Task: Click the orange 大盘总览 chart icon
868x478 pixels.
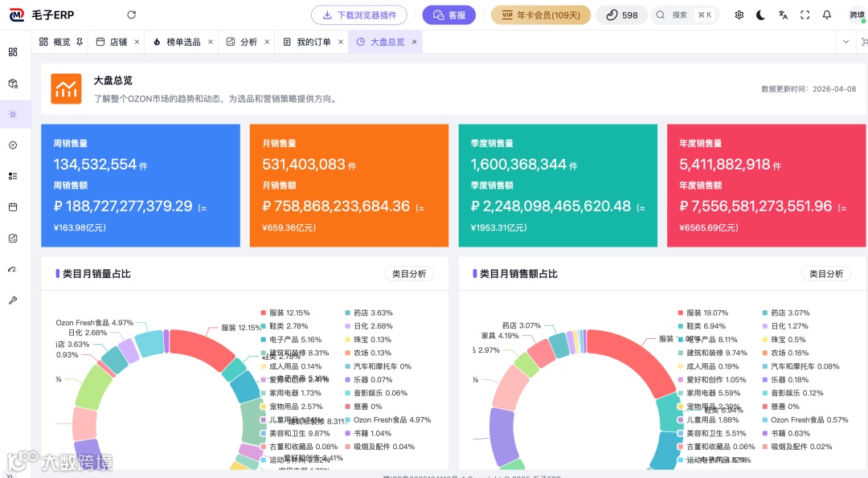Action: [67, 89]
